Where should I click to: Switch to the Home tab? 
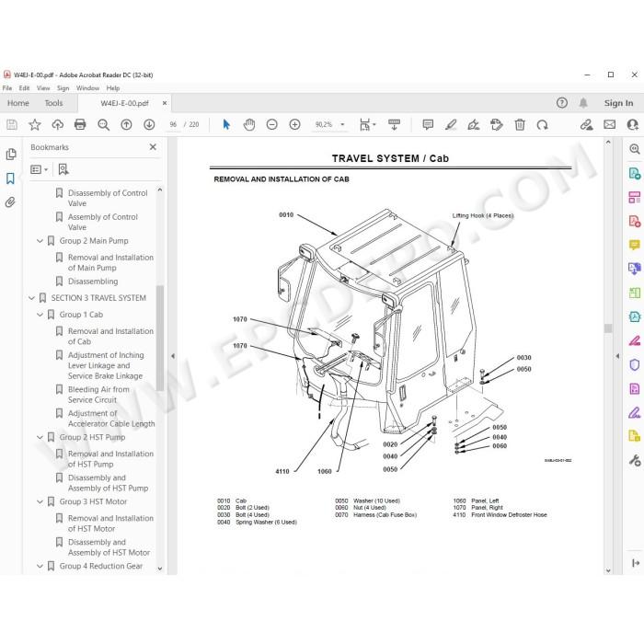[x=18, y=103]
